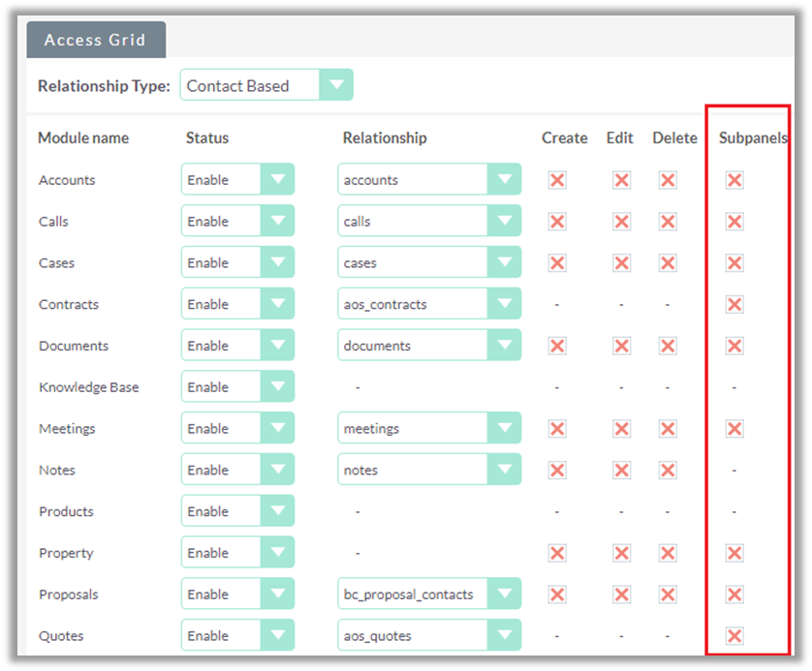Toggle Subpanels access for Accounts
The image size is (812, 671).
(x=734, y=180)
